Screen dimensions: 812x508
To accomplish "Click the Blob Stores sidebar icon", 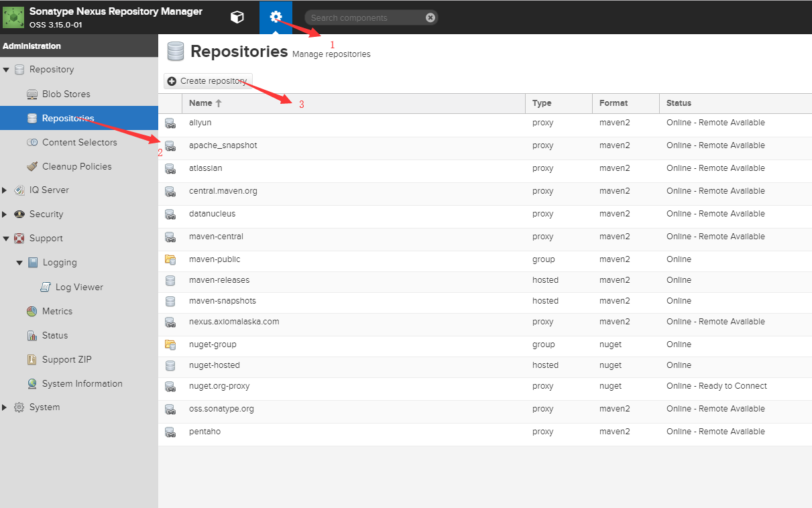I will (32, 94).
